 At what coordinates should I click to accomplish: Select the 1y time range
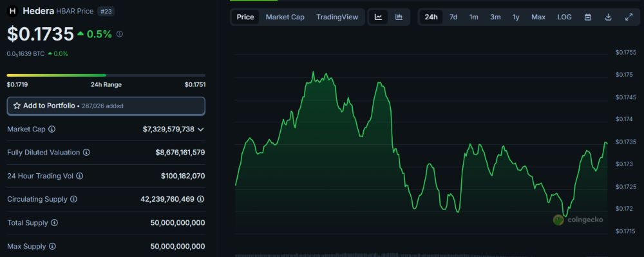click(x=516, y=17)
